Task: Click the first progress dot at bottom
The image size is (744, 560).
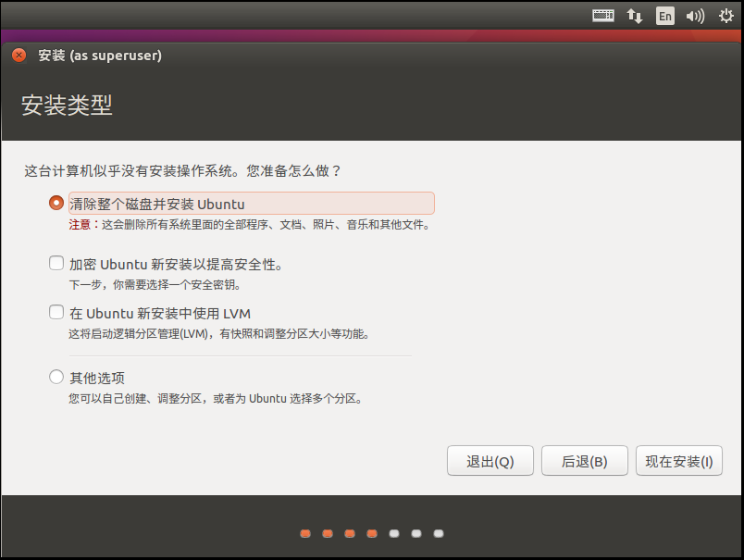Action: [305, 533]
